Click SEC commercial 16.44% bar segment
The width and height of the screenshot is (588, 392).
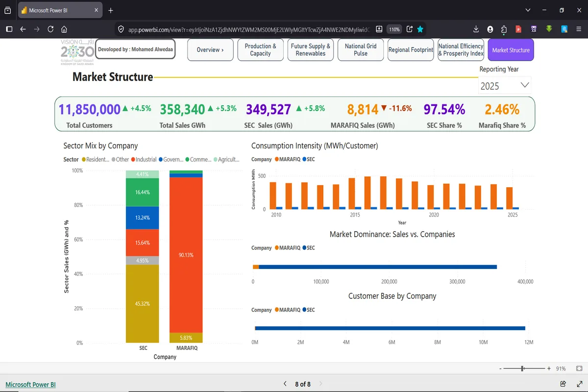click(143, 193)
